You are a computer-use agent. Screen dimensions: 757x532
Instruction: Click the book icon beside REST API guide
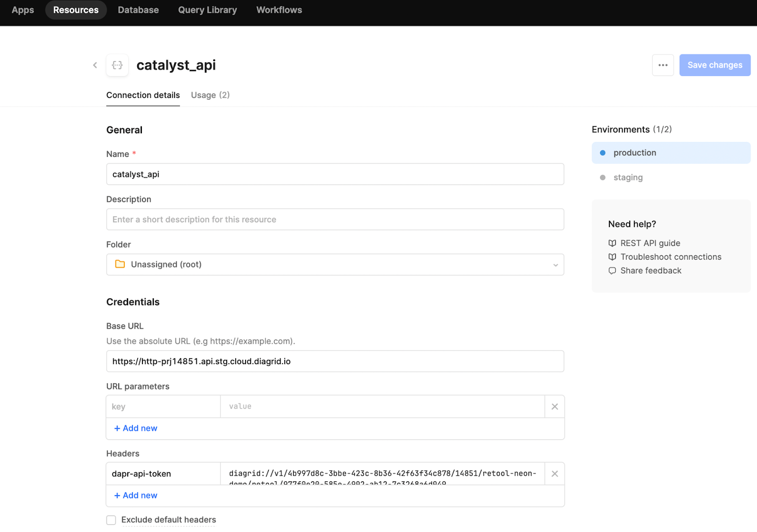[x=612, y=243]
